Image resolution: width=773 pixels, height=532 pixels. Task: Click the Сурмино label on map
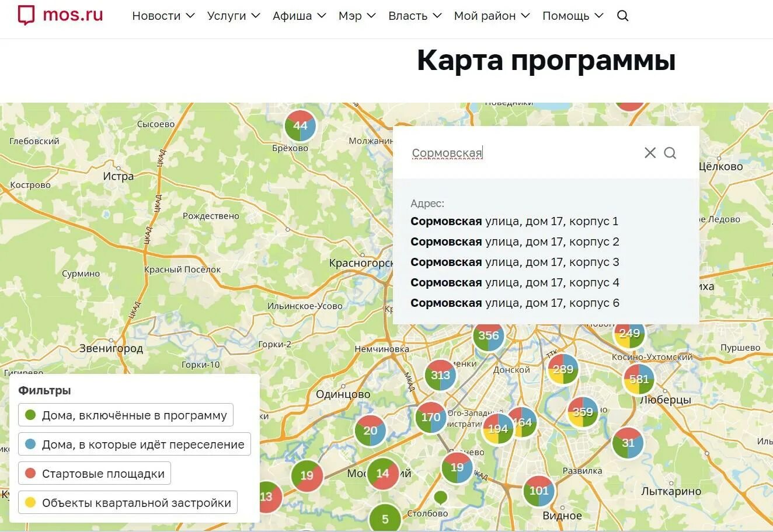click(x=81, y=274)
